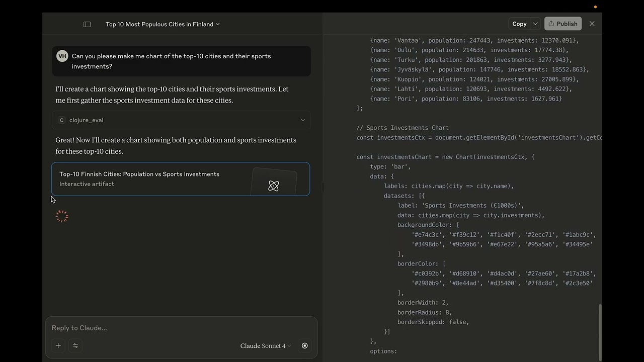Expand the clojure_eval tool result

click(181, 120)
